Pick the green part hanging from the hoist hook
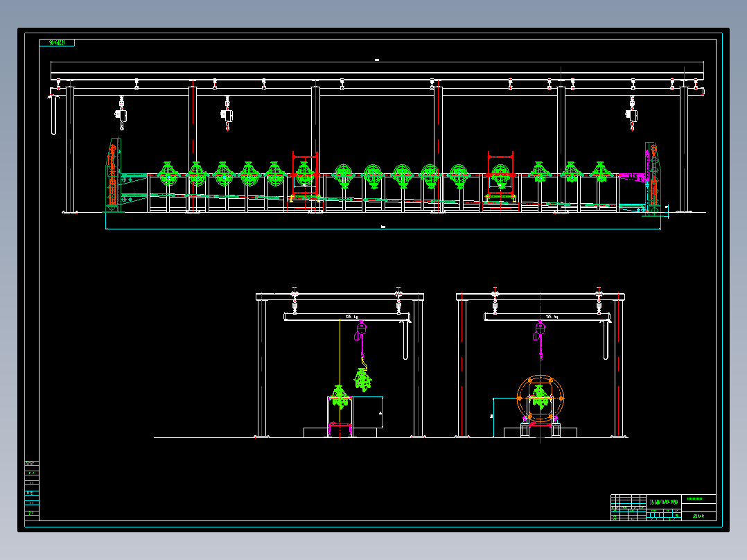 [x=363, y=379]
